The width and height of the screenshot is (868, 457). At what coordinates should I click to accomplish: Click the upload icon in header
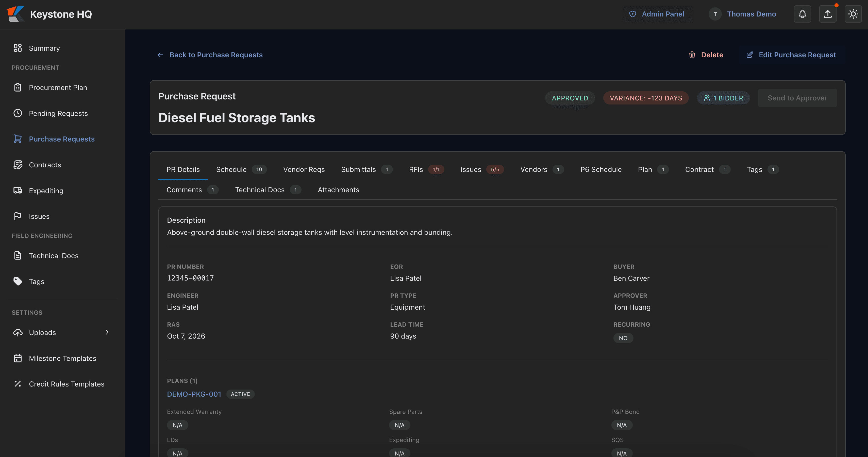click(x=828, y=14)
